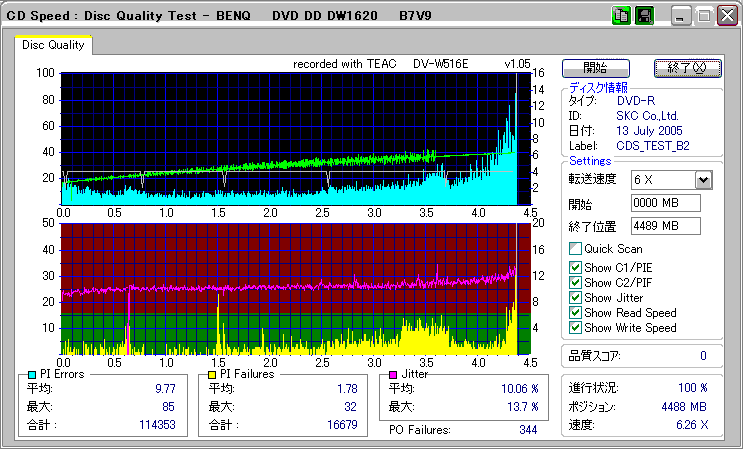Click the copy-to-clipboard icon in title bar
Image resolution: width=743 pixels, height=449 pixels.
pos(621,16)
